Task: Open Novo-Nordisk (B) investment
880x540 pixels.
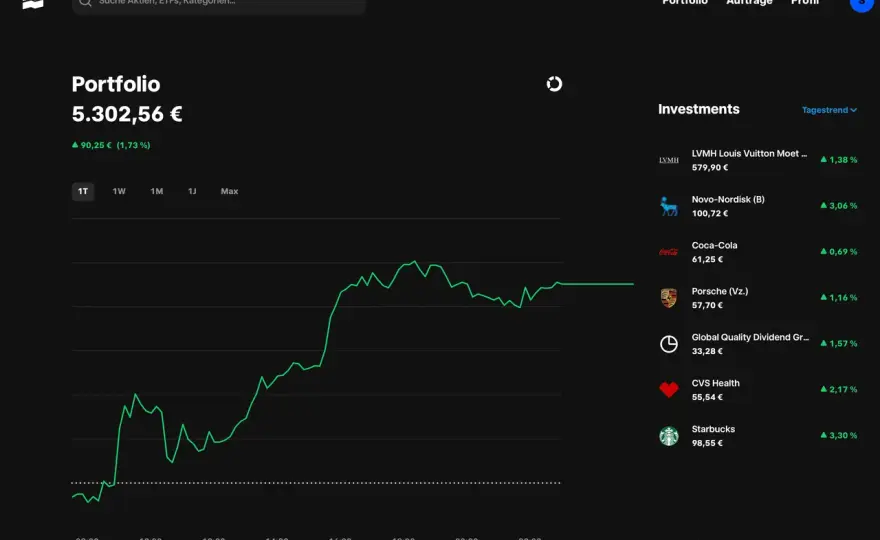Action: [758, 206]
